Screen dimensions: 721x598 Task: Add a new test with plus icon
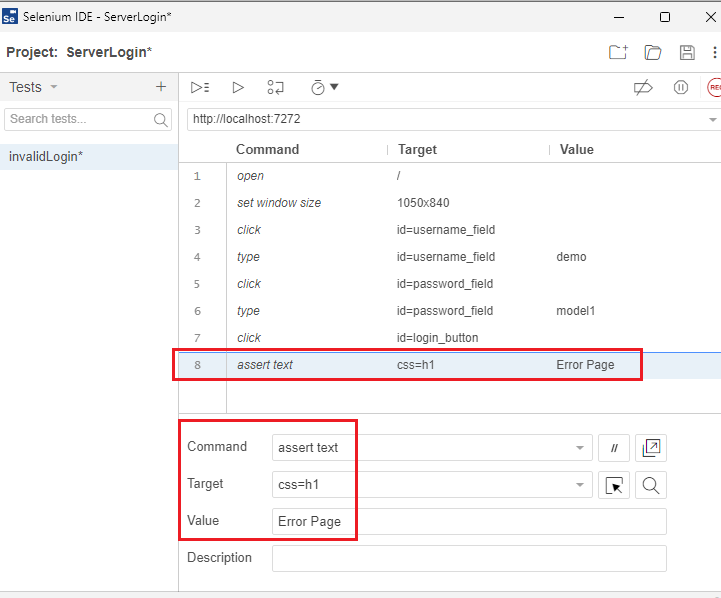click(x=161, y=86)
